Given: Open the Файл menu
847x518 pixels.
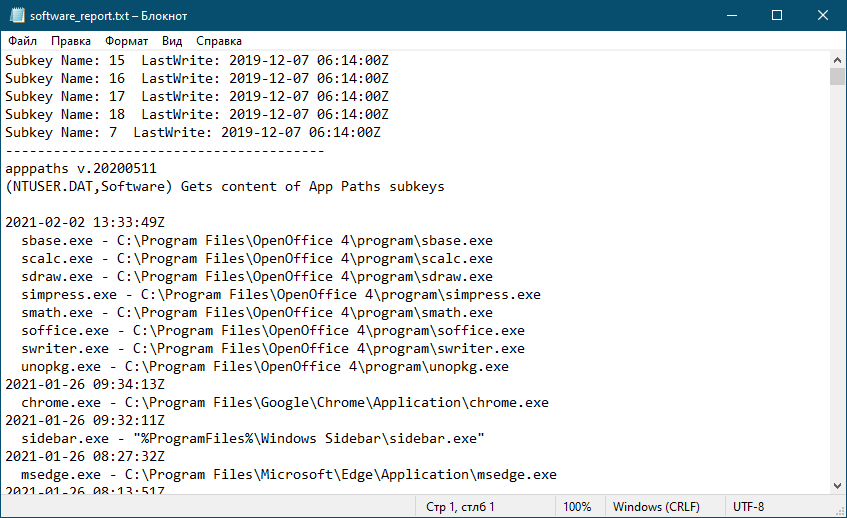Looking at the screenshot, I should (x=22, y=41).
